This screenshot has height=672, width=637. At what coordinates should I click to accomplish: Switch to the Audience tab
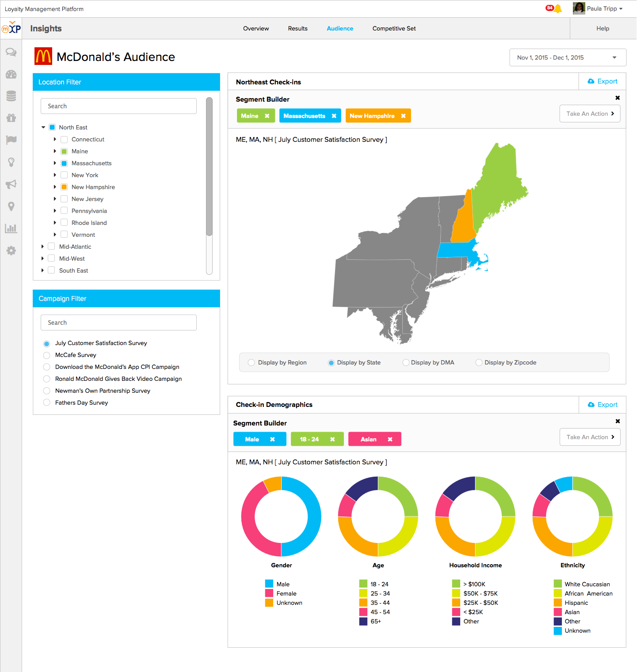[x=340, y=28]
